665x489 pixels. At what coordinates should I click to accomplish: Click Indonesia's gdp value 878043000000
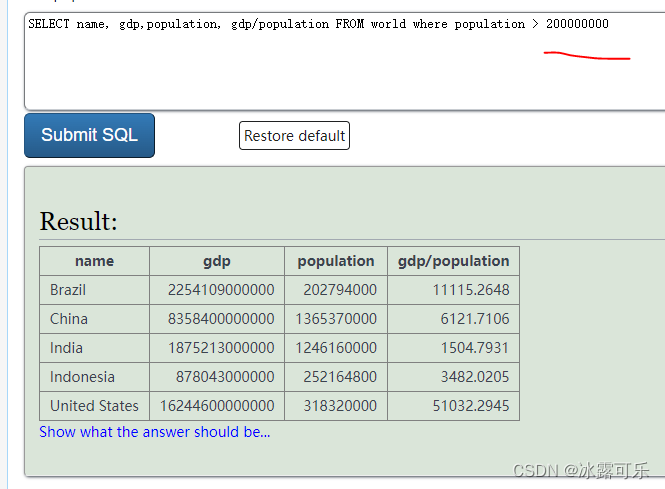(x=225, y=377)
